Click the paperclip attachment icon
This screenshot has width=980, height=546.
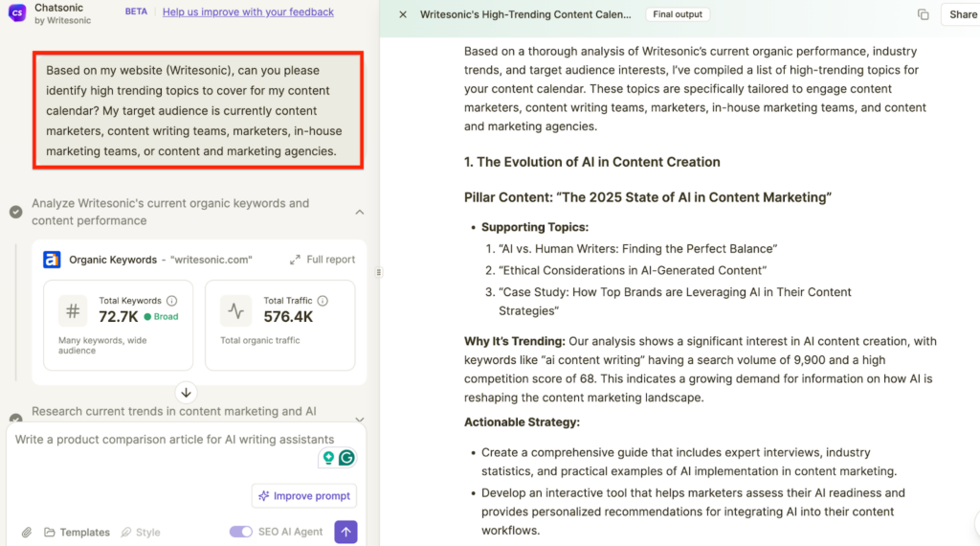(x=26, y=533)
